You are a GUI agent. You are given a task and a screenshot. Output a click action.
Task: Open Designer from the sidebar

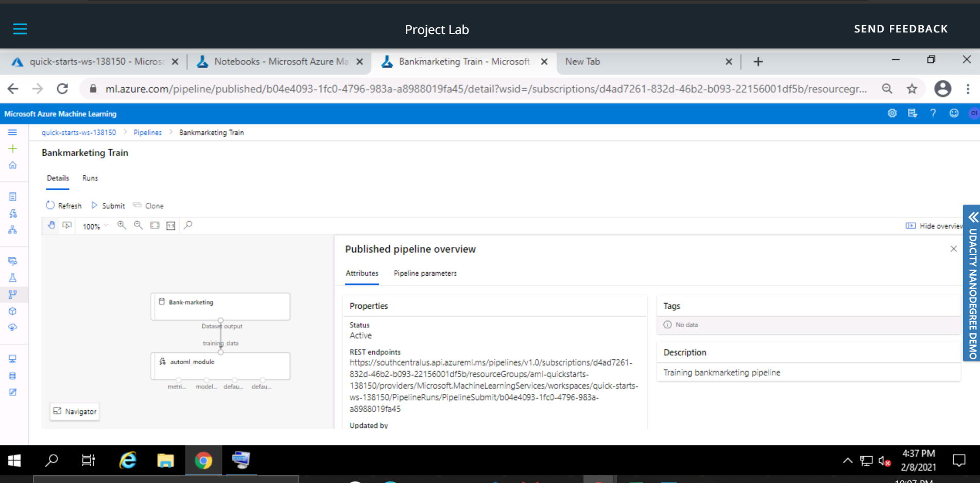click(12, 229)
